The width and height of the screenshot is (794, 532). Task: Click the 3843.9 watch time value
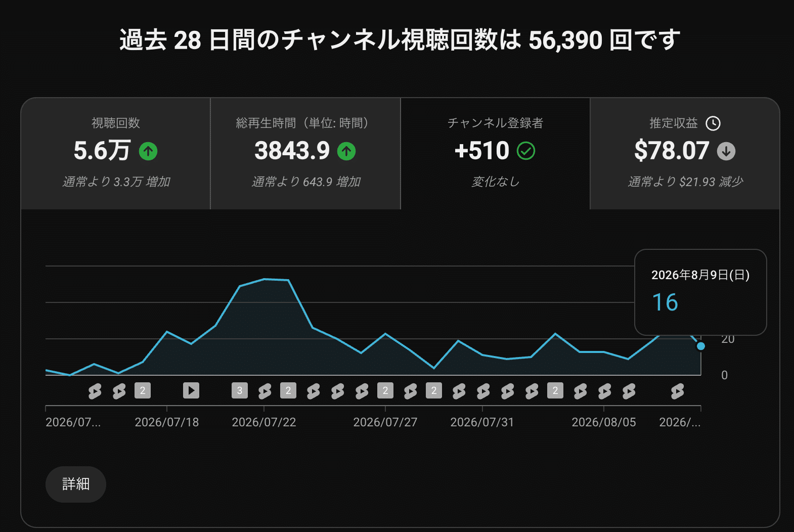click(292, 151)
